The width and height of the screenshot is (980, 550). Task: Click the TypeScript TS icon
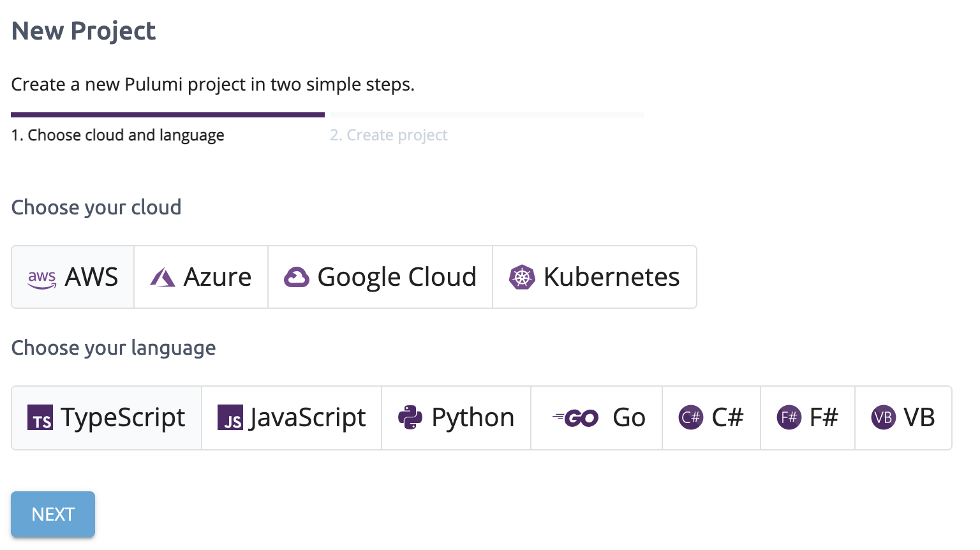click(40, 418)
